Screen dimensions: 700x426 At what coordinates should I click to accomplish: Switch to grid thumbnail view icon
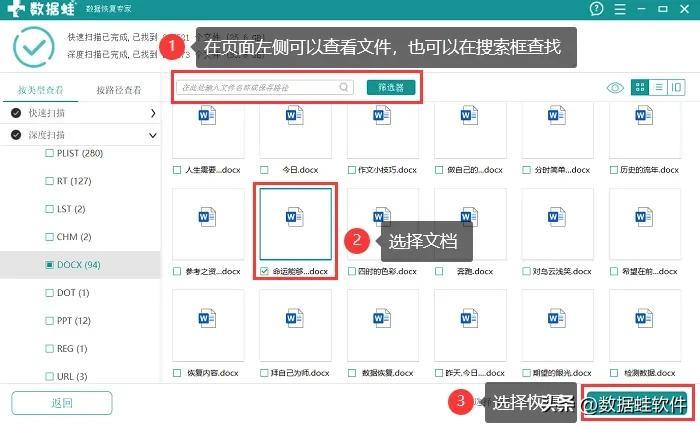[640, 87]
